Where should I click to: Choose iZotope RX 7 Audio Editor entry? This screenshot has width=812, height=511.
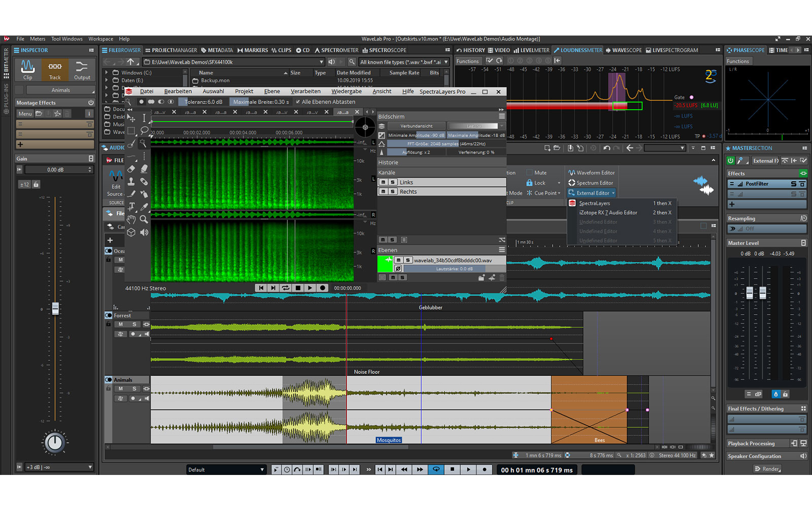pos(622,213)
